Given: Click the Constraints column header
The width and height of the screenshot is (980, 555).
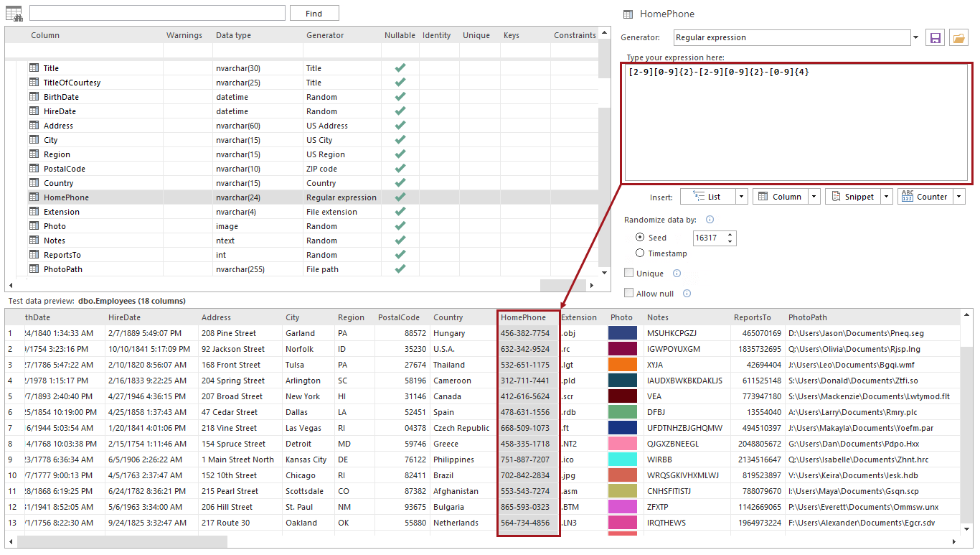Looking at the screenshot, I should click(575, 35).
